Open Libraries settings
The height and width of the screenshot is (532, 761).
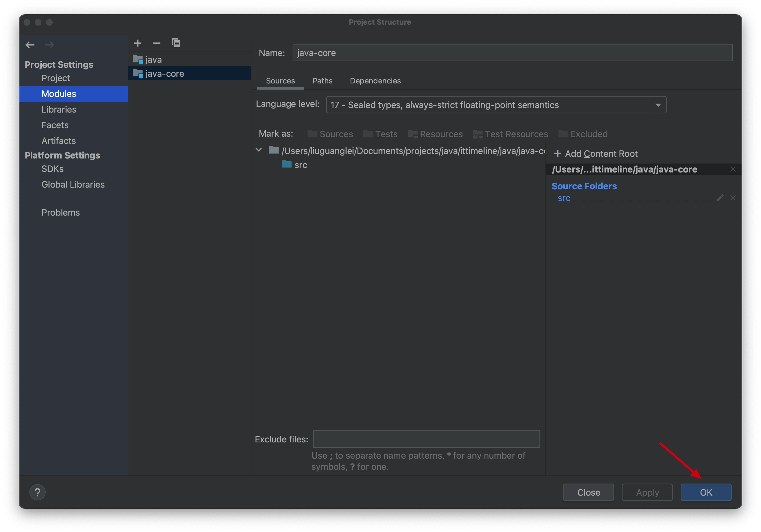click(x=59, y=109)
